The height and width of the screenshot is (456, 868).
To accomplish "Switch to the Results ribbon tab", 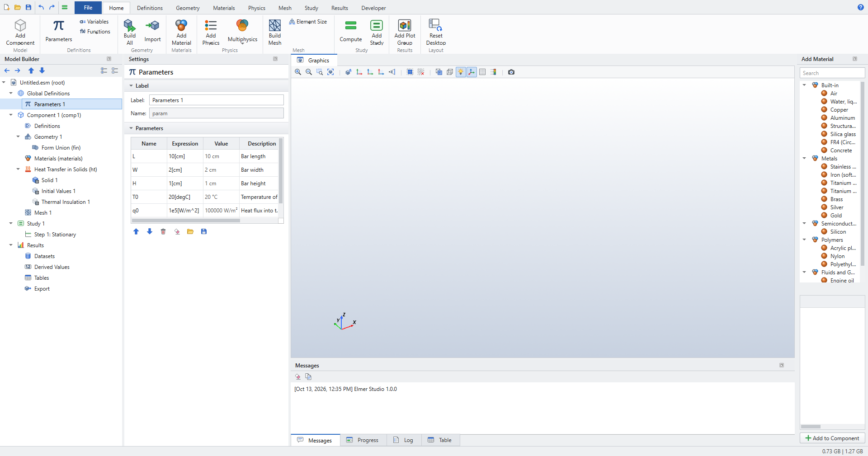I will [340, 8].
